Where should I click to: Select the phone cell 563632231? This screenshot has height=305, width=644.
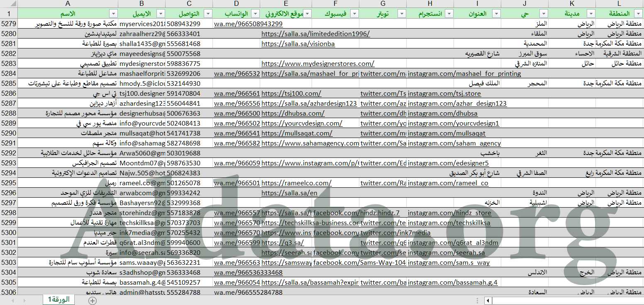tap(189, 263)
